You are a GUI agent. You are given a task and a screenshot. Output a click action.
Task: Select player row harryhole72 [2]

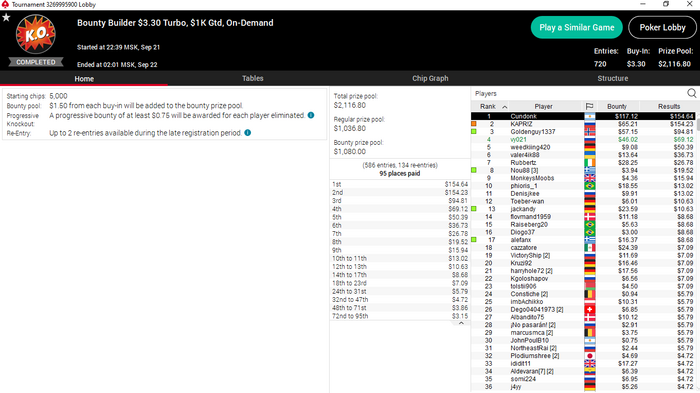point(583,271)
